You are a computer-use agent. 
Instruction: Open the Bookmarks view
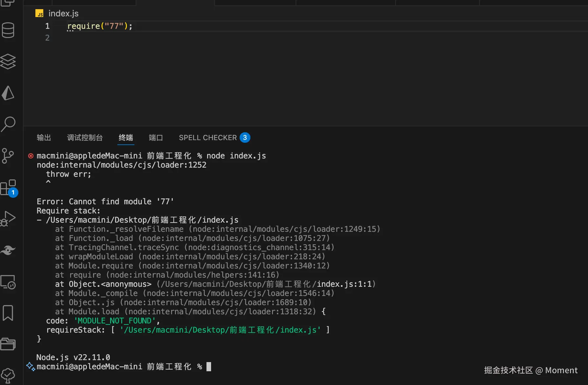[x=8, y=313]
